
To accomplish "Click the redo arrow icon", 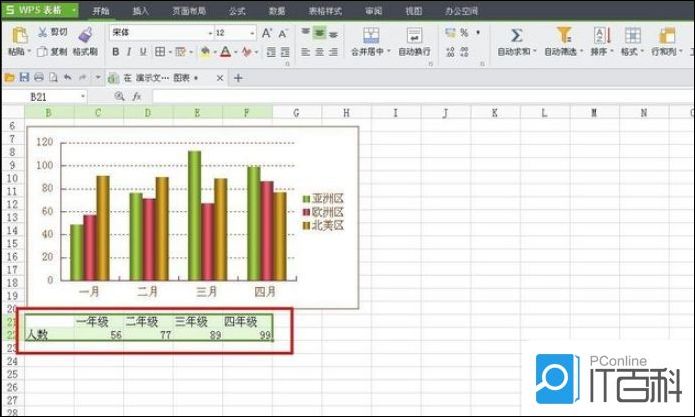I will pos(82,78).
